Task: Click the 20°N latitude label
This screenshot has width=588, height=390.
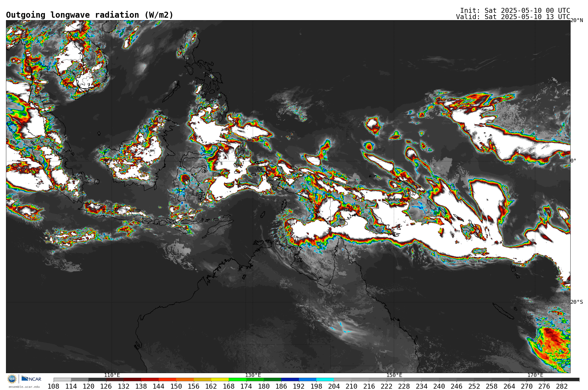Action: coord(577,20)
